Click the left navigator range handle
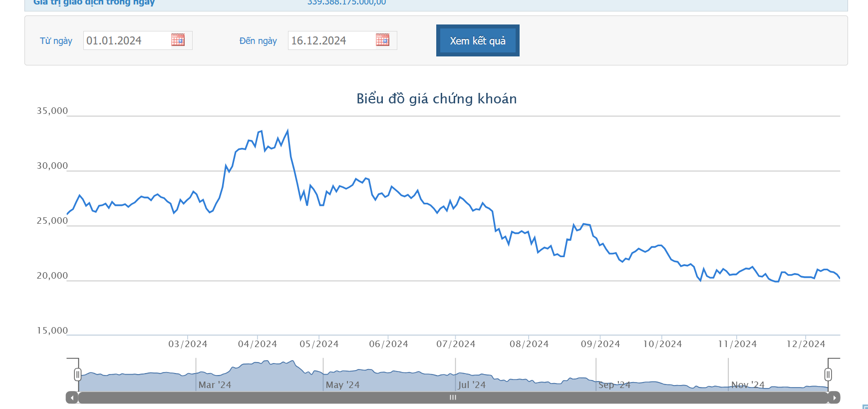868x409 pixels. pos(77,374)
